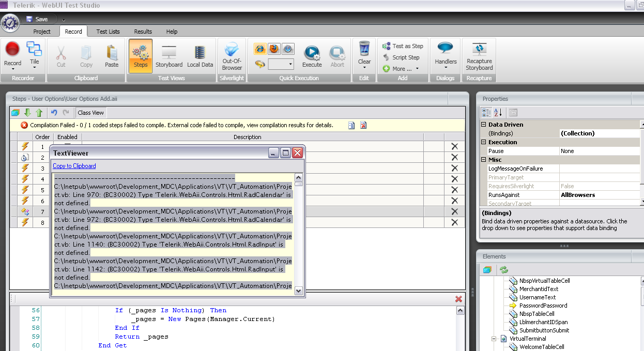Collapse the VirtualTerminal tree node
This screenshot has height=351, width=644.
point(494,339)
